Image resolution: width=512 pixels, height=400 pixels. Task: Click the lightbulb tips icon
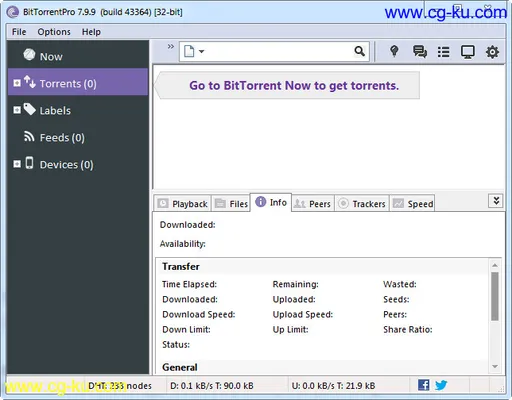click(x=394, y=51)
